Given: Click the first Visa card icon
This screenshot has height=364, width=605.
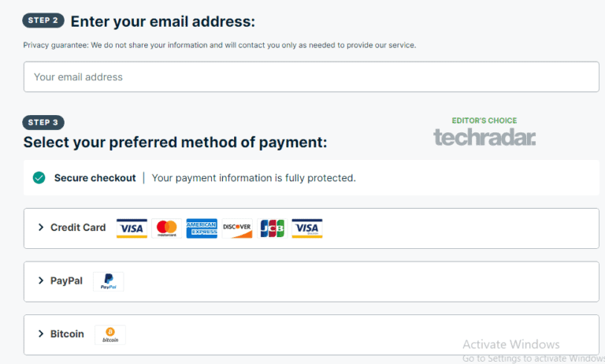Looking at the screenshot, I should click(x=132, y=228).
